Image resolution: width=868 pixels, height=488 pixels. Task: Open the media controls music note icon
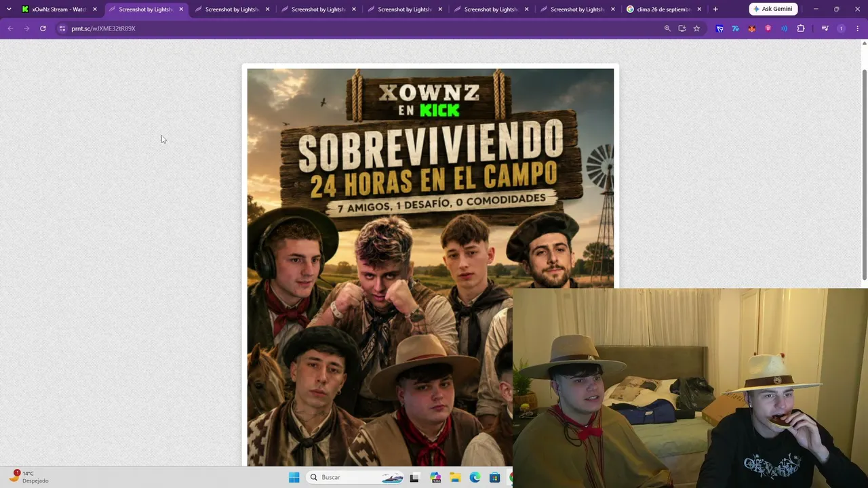coord(825,28)
